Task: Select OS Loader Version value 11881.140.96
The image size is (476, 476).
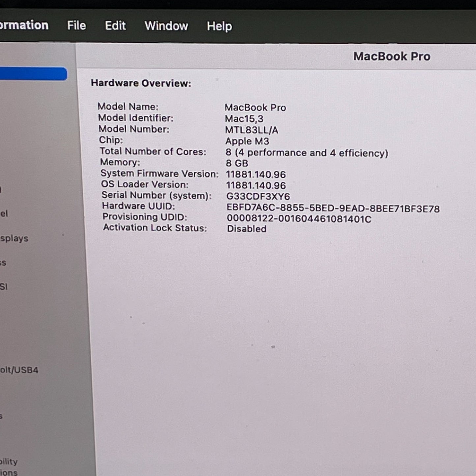Action: (x=256, y=185)
